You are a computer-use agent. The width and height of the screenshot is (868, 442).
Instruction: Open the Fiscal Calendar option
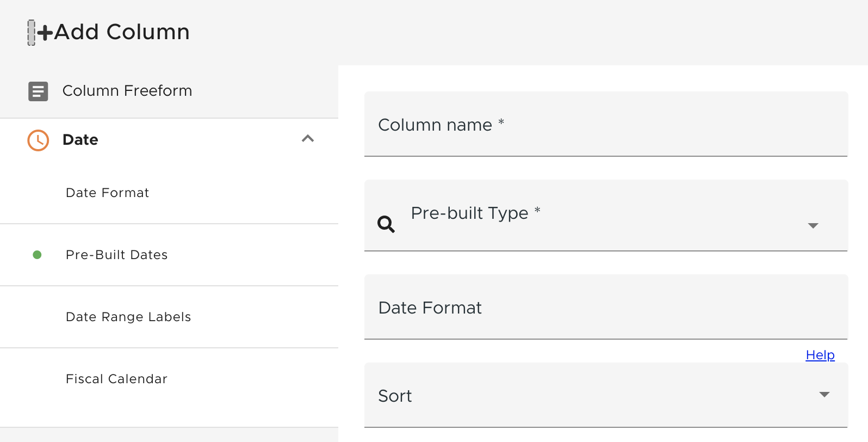pos(116,379)
